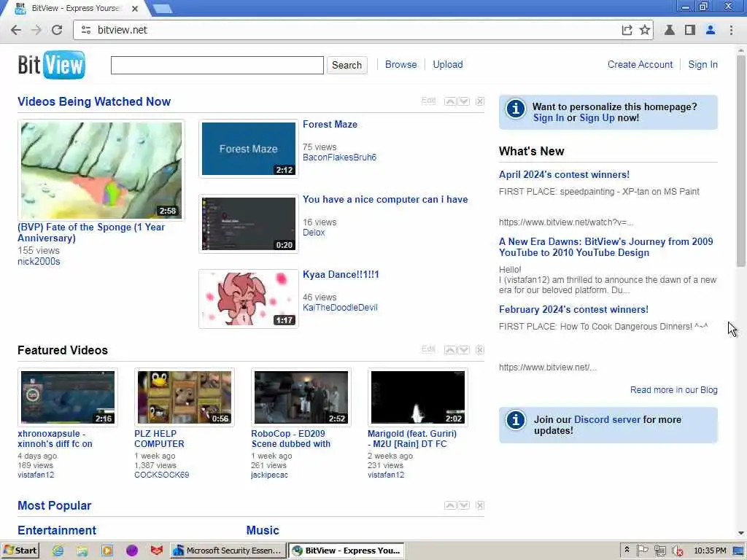The width and height of the screenshot is (747, 560).
Task: Click the page vertical scrollbar thumb
Action: tap(741, 162)
